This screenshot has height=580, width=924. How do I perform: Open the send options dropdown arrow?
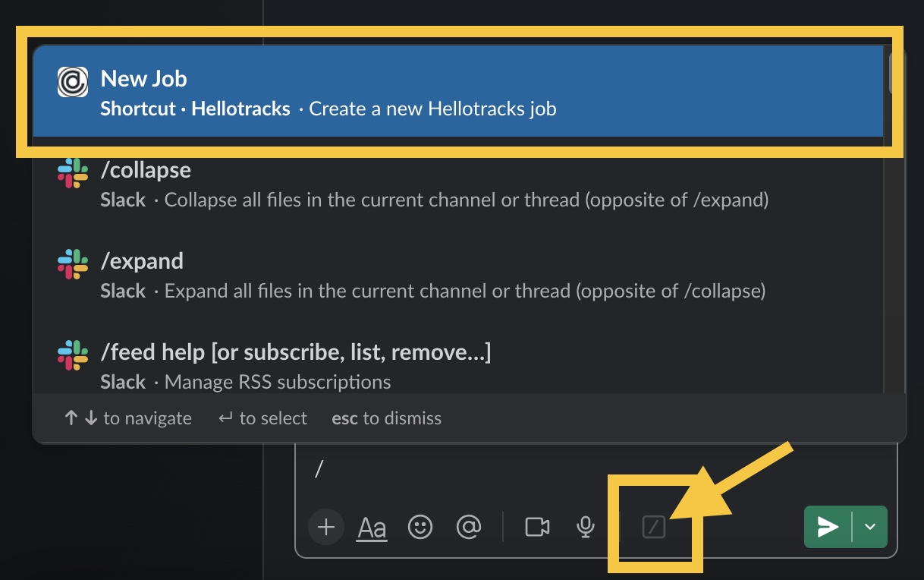[870, 527]
